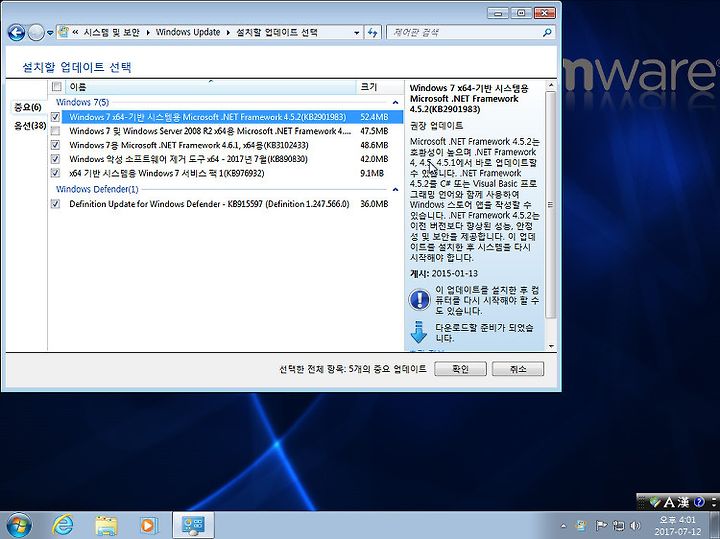Click the details pane scrollbar thumb
The height and width of the screenshot is (539, 720).
(x=551, y=205)
